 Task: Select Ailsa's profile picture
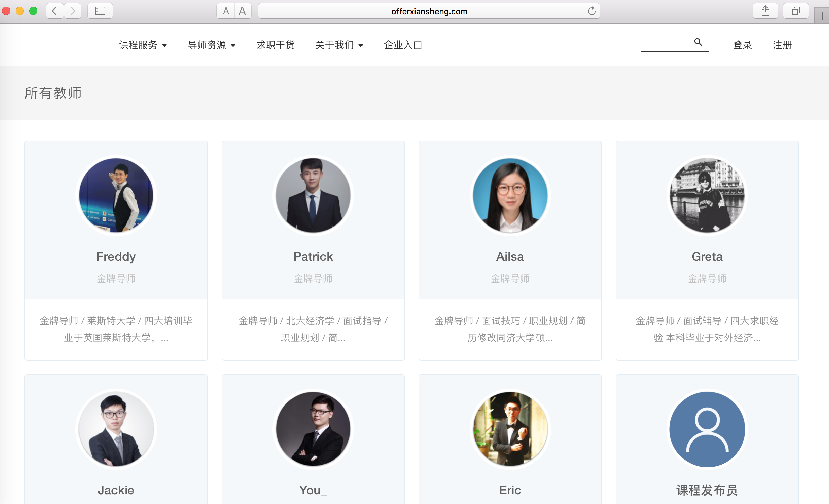[x=510, y=195]
